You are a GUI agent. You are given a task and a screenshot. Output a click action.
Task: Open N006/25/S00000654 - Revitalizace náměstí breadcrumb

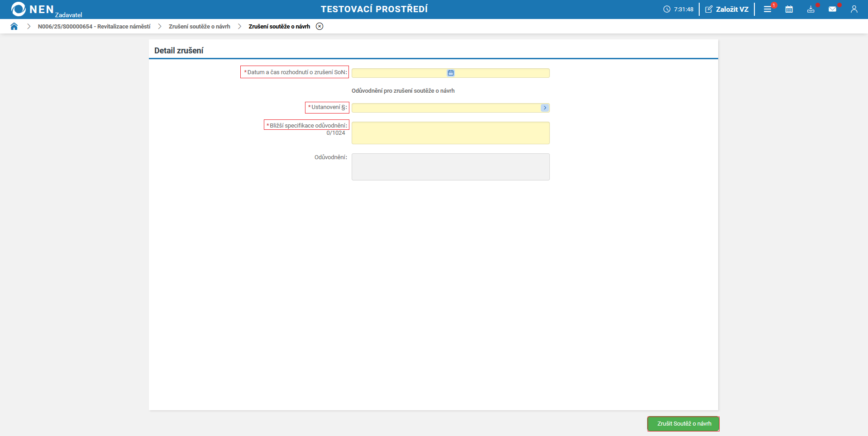pyautogui.click(x=94, y=26)
